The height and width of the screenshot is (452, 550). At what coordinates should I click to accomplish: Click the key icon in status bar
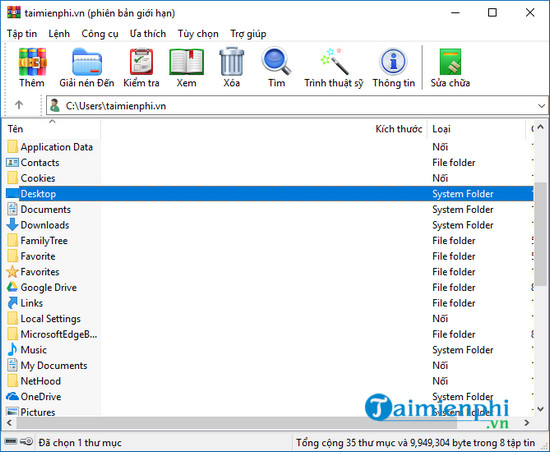point(27,441)
